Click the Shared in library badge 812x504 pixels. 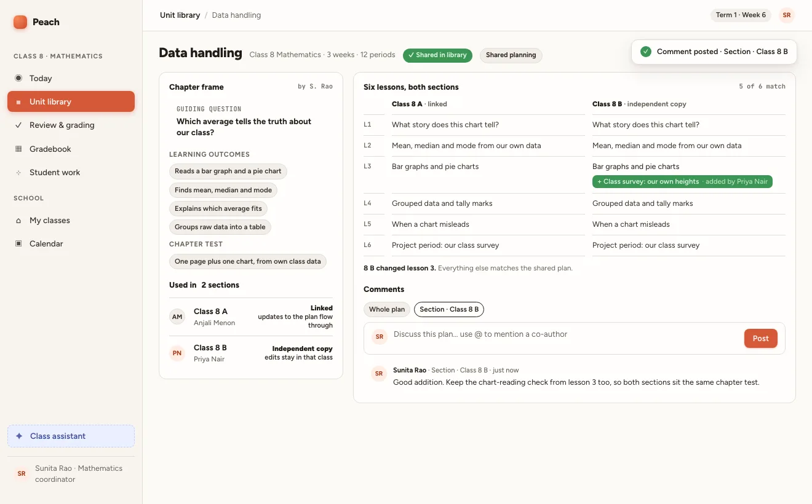tap(437, 55)
